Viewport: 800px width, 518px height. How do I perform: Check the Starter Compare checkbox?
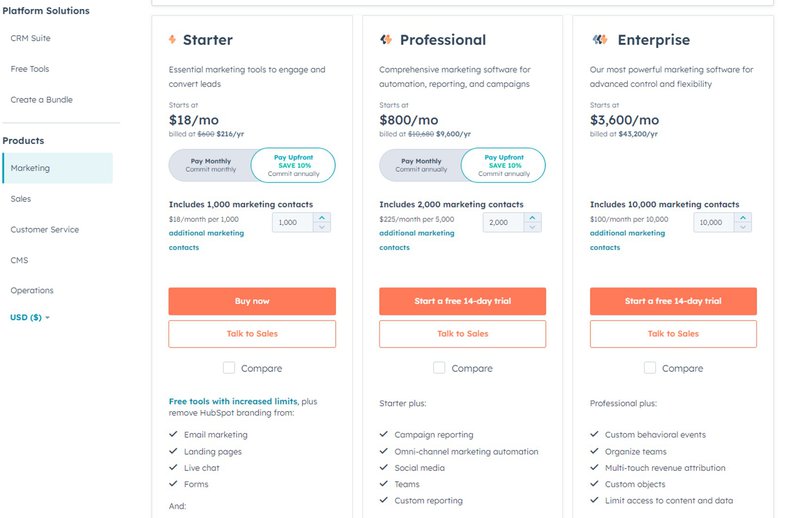click(x=228, y=368)
